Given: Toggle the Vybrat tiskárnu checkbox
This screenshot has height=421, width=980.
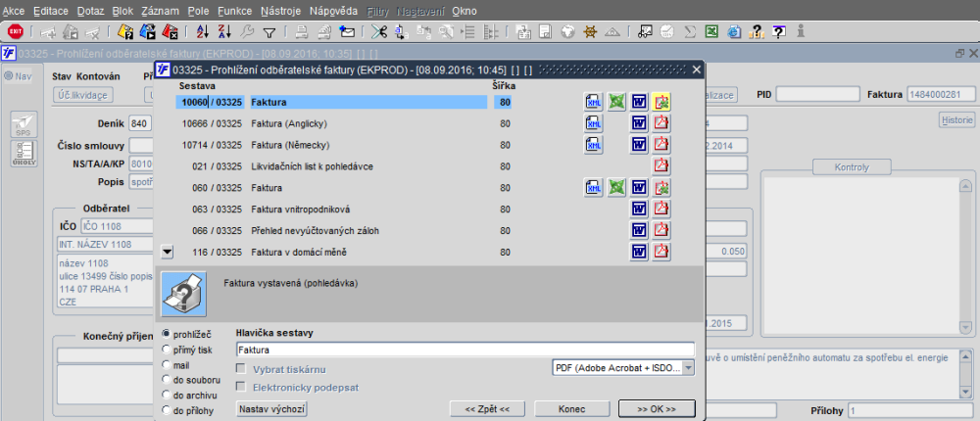Looking at the screenshot, I should click(x=241, y=368).
